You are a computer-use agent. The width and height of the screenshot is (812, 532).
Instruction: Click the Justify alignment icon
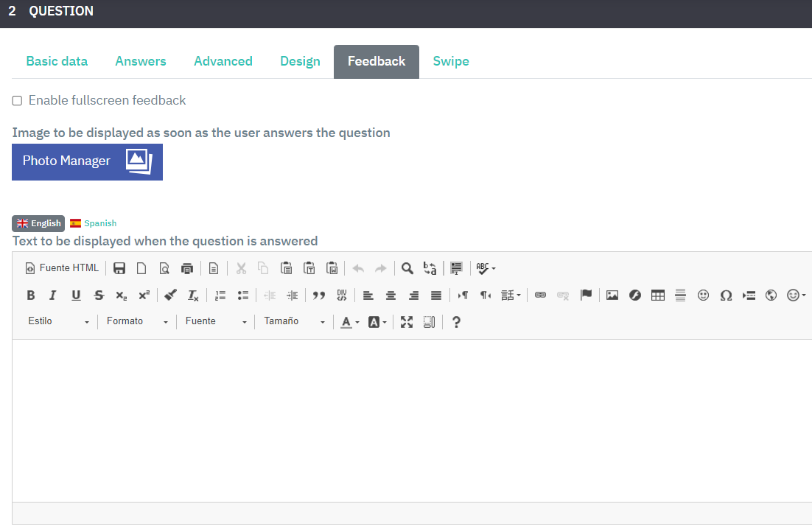point(436,295)
